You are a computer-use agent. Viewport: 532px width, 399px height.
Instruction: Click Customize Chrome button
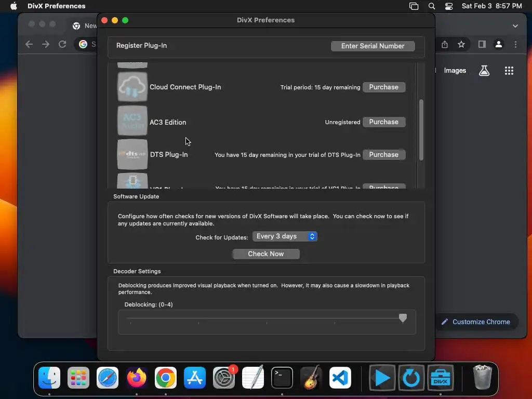pos(476,322)
